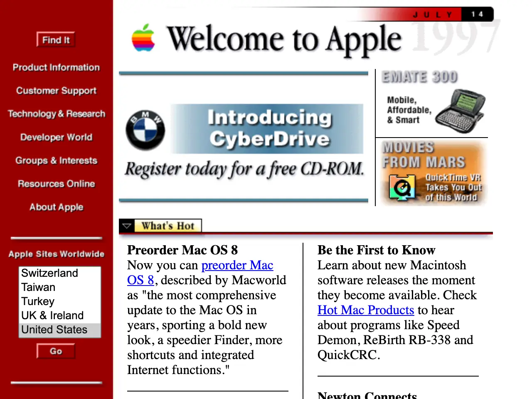Visit Developer World
Image resolution: width=532 pixels, height=399 pixels.
(56, 137)
